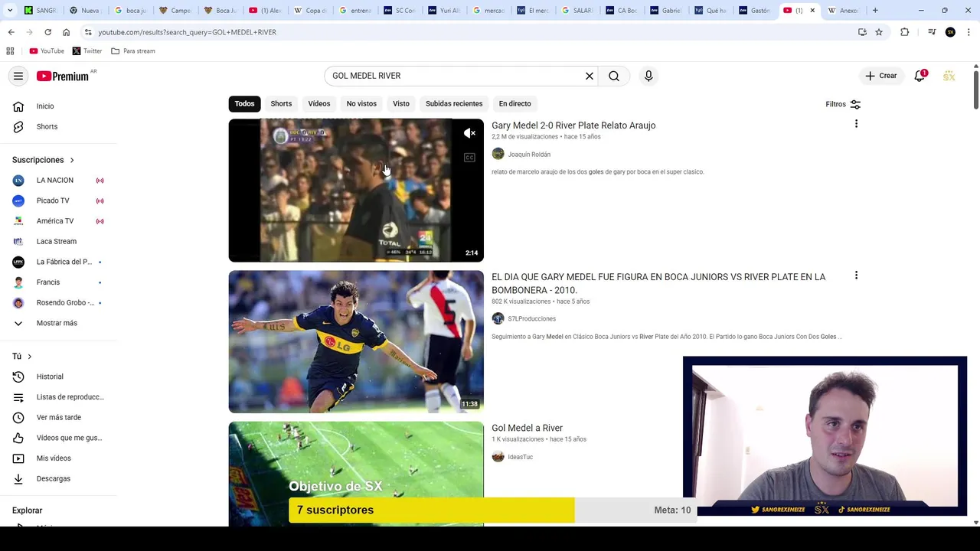Open options menu for Bombonera 2010 video

856,275
